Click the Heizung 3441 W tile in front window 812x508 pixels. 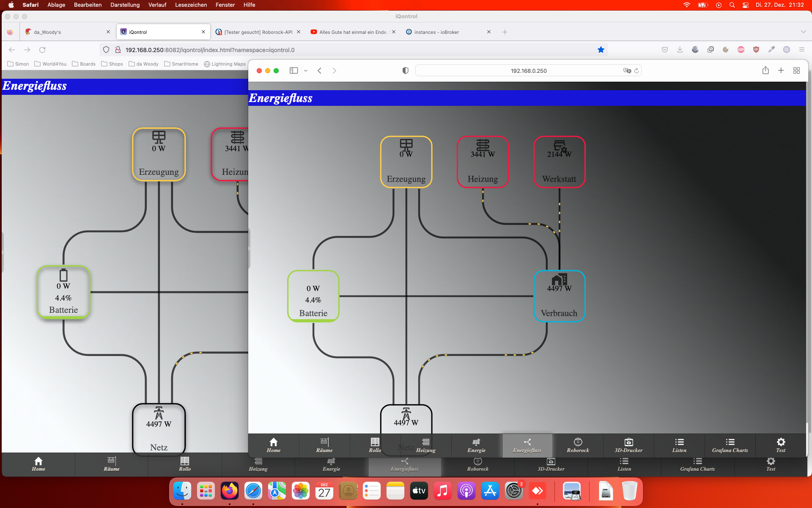coord(483,162)
